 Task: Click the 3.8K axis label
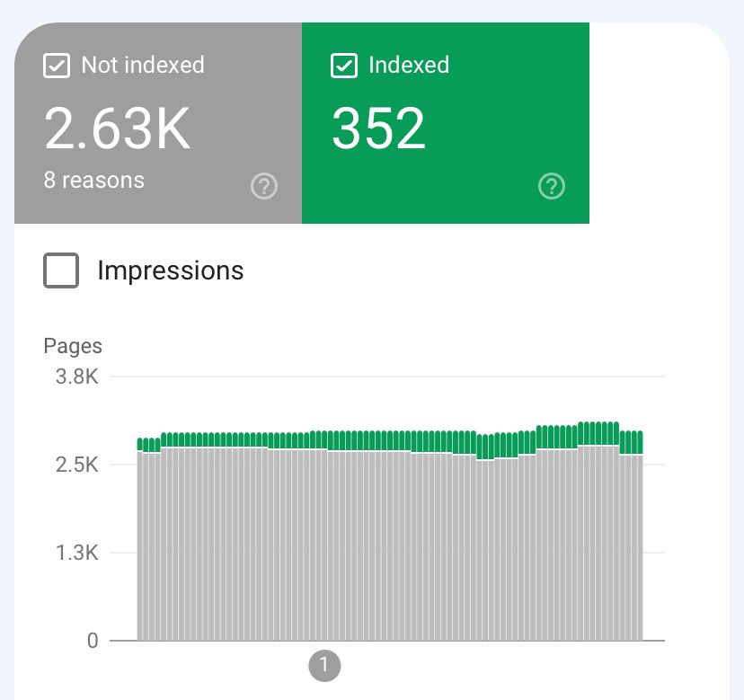pyautogui.click(x=76, y=377)
